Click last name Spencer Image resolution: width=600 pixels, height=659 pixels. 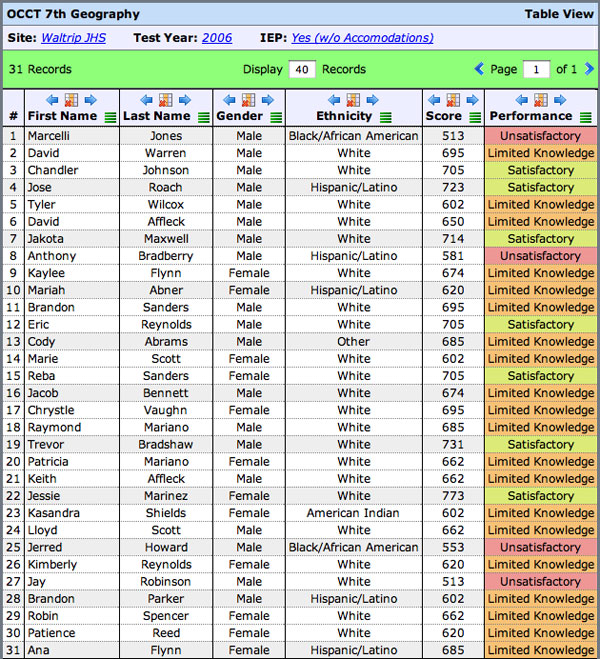tap(166, 616)
